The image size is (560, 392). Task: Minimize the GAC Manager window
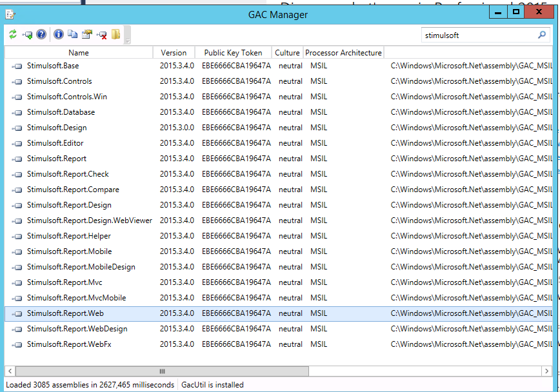[x=498, y=12]
